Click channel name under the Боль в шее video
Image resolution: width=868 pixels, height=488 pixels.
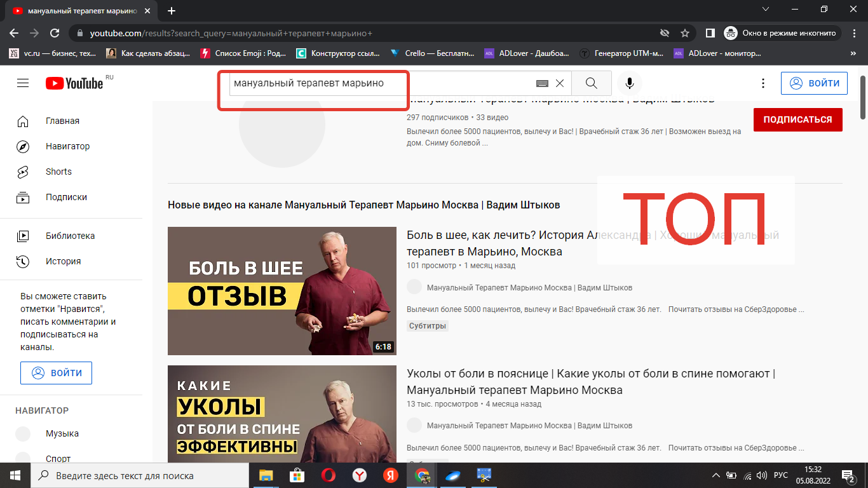529,287
